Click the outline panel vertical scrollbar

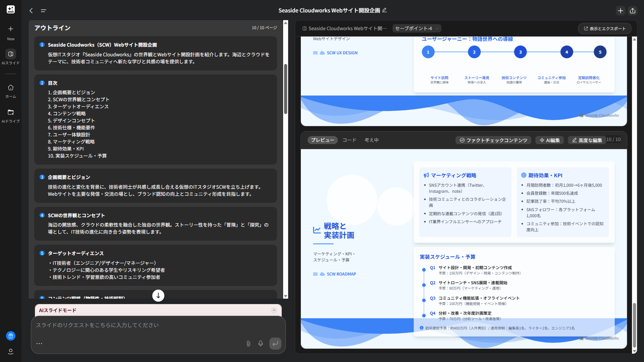285,89
